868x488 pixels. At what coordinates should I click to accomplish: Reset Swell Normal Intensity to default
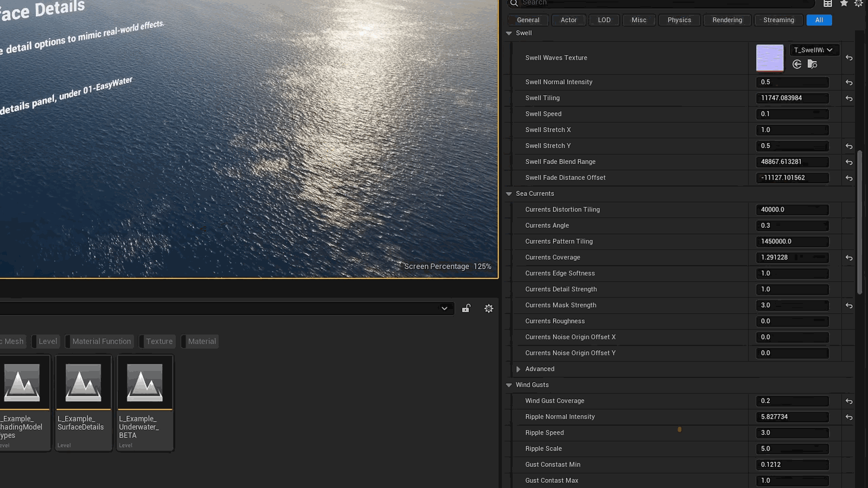pos(849,82)
